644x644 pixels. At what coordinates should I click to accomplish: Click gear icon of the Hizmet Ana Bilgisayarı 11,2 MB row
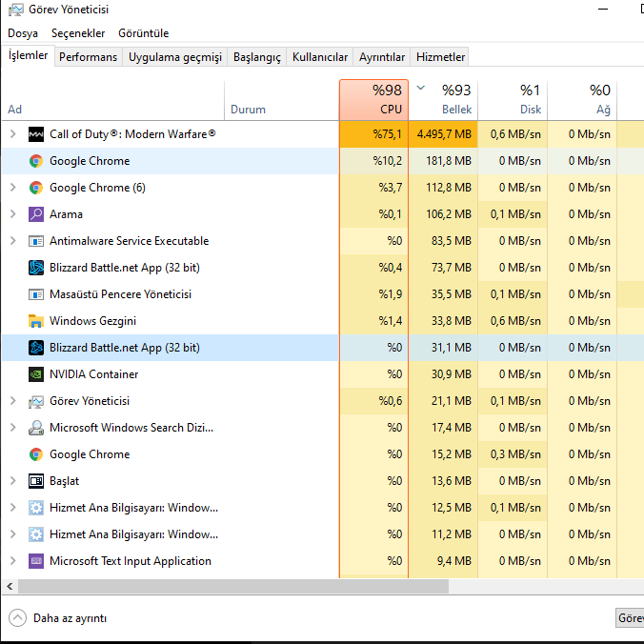(x=36, y=534)
